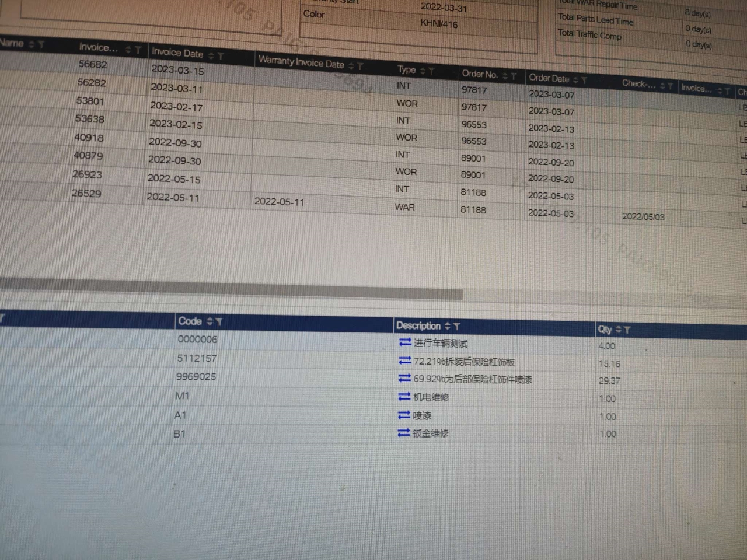Click the swap icon for the 9969025 description
Image resolution: width=747 pixels, height=560 pixels.
(404, 378)
